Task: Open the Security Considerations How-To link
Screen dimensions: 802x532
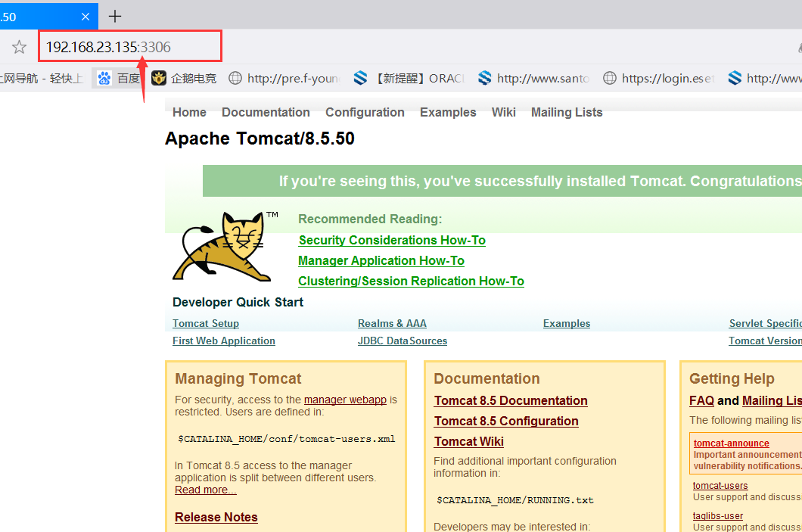Action: tap(392, 240)
